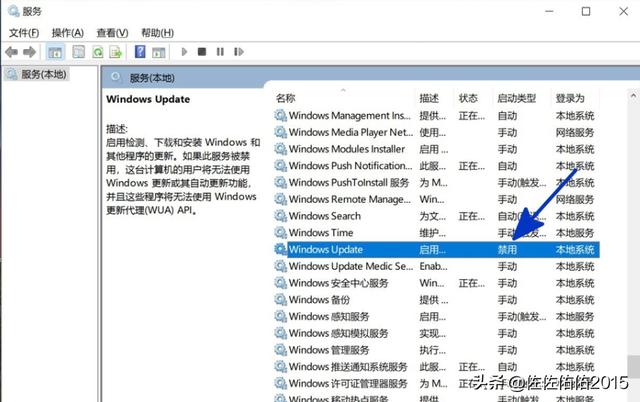Screen dimensions: 640x402
Task: Click 禁用 startup type of Windows Update
Action: [x=507, y=249]
